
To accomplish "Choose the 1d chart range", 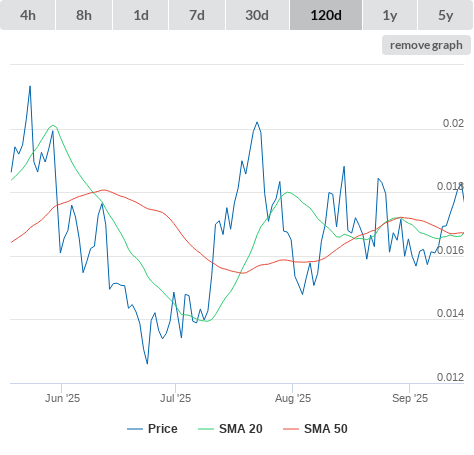I will click(141, 15).
